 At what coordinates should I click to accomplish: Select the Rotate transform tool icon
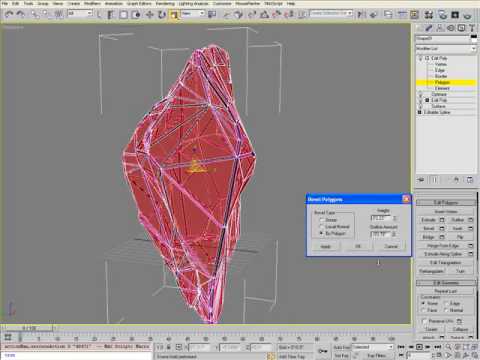[x=162, y=14]
